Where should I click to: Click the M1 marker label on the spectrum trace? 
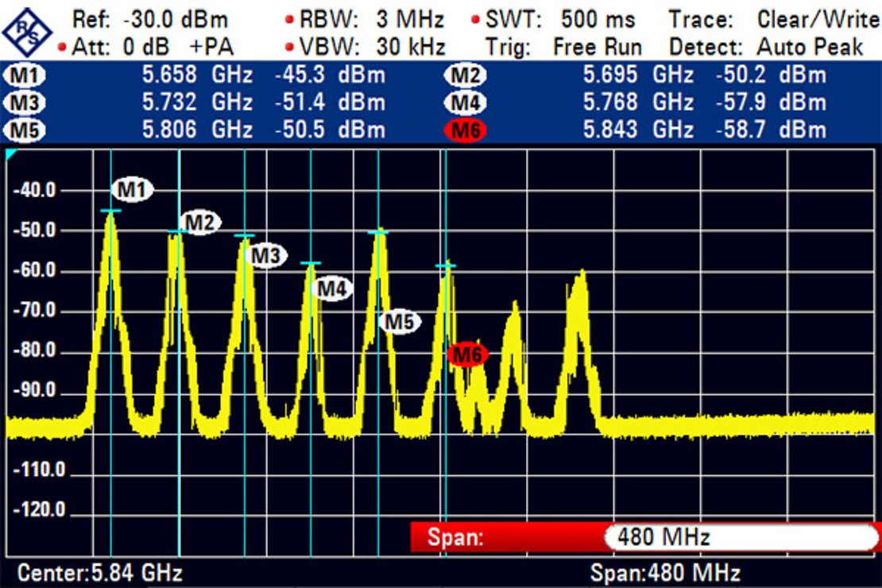click(x=132, y=190)
